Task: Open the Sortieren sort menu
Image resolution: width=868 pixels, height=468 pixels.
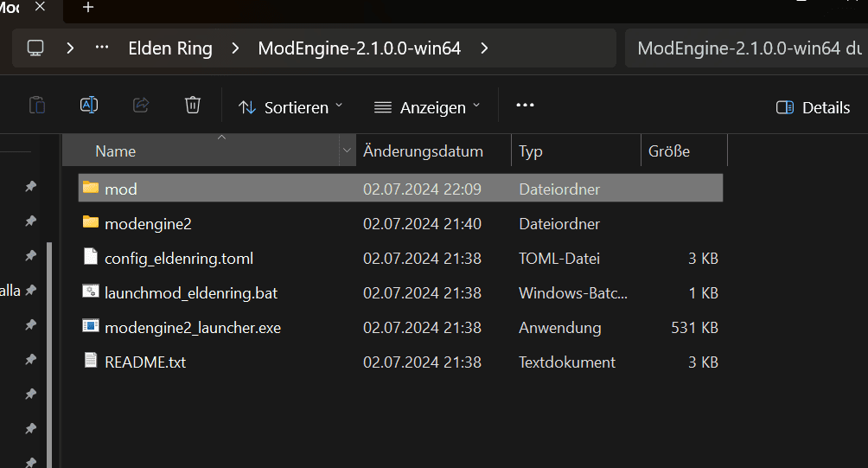Action: pyautogui.click(x=290, y=107)
